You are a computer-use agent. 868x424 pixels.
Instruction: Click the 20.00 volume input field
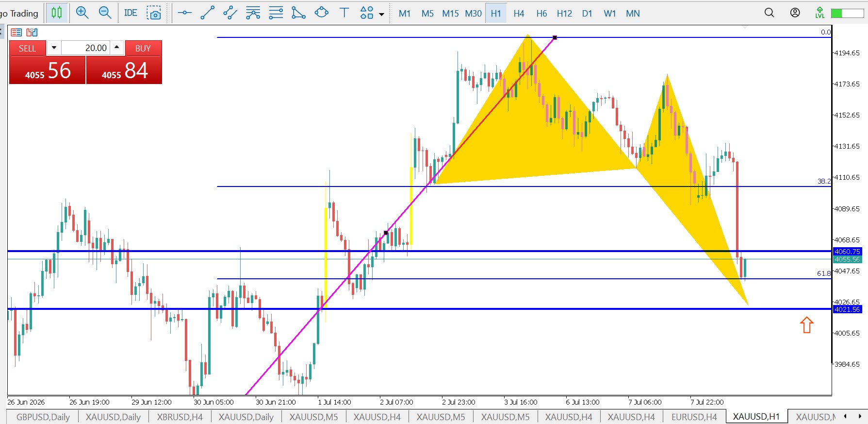(86, 48)
